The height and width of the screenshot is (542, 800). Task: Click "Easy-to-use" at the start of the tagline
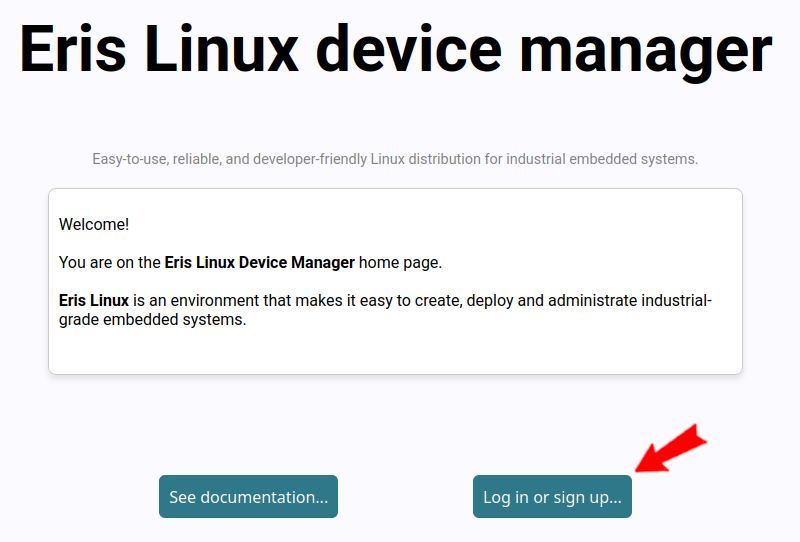coord(130,159)
